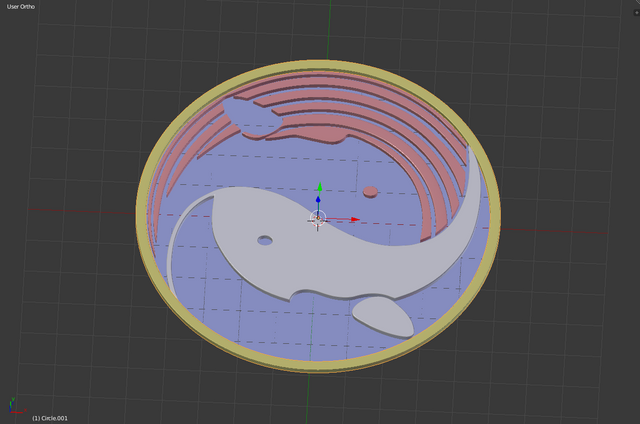Click the red X-axis manipulator arrow

[355, 220]
